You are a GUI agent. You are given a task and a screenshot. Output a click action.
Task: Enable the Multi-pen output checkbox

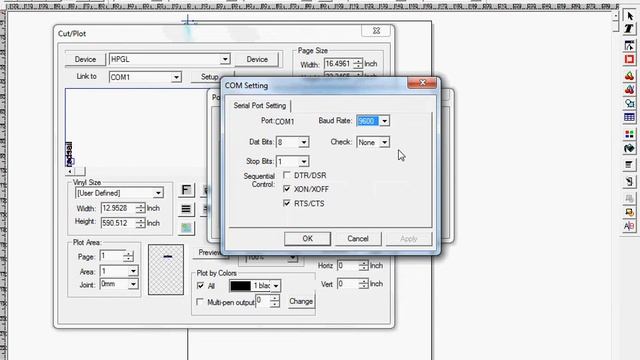point(200,302)
